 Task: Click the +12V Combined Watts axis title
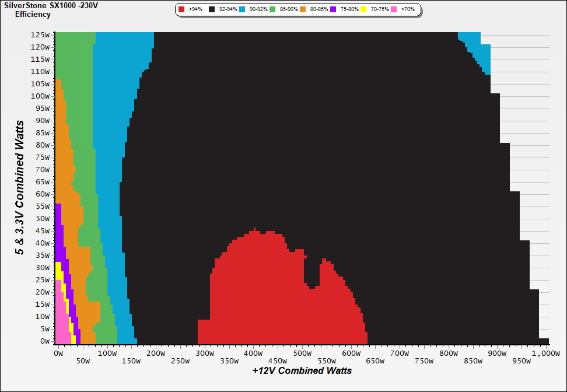tap(302, 370)
